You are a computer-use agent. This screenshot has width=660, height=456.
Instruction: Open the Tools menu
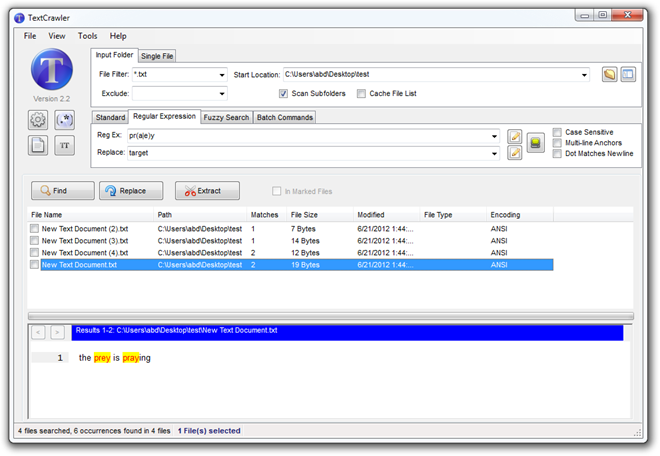(87, 36)
